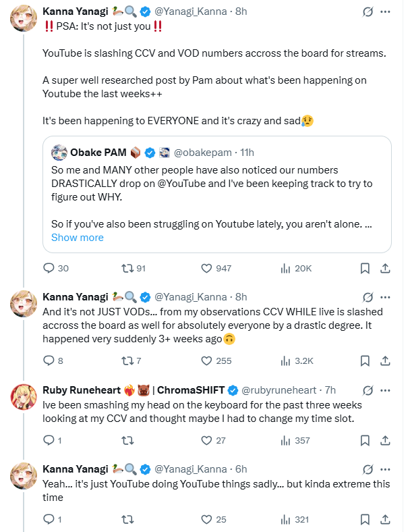Expand quoted tweet with Show more
The image size is (410, 532).
coord(78,237)
